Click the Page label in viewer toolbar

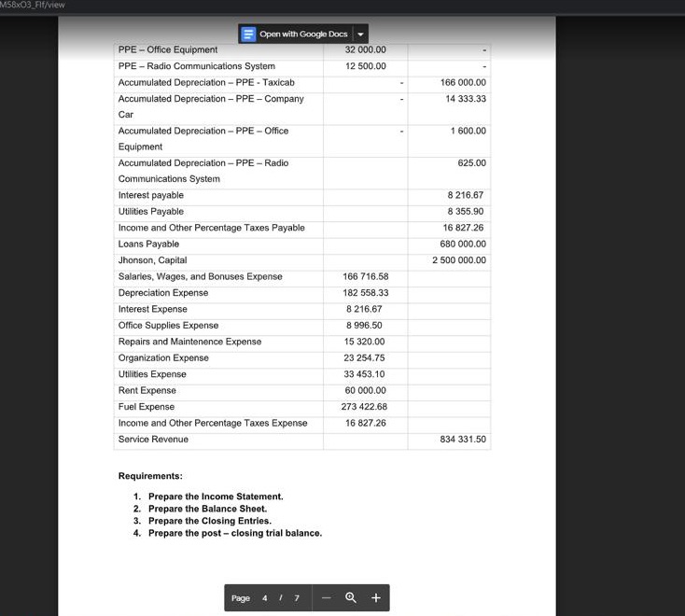point(241,598)
